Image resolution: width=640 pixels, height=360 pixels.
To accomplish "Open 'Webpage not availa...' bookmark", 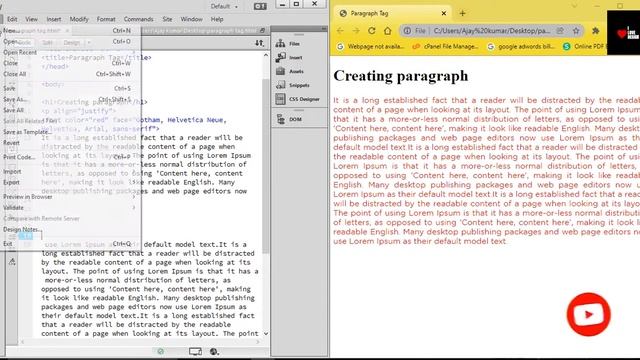I will point(370,47).
